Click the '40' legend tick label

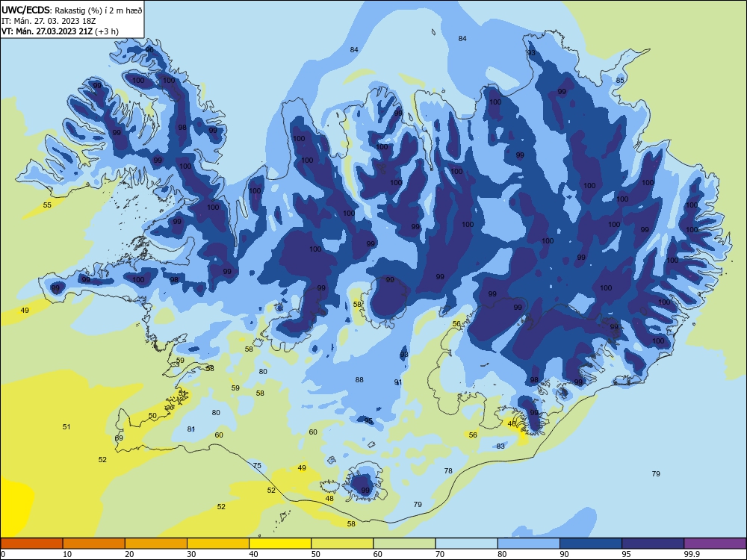point(253,554)
